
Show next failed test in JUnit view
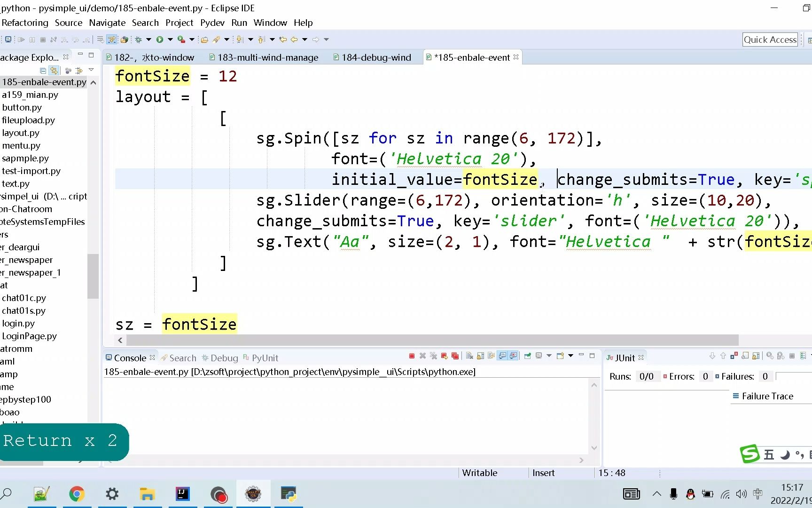pyautogui.click(x=712, y=357)
